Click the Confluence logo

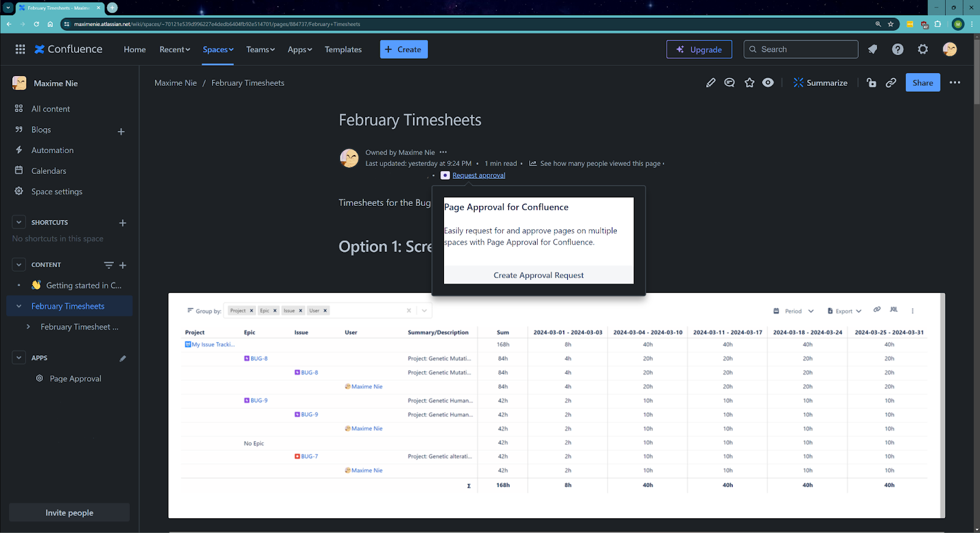point(69,49)
